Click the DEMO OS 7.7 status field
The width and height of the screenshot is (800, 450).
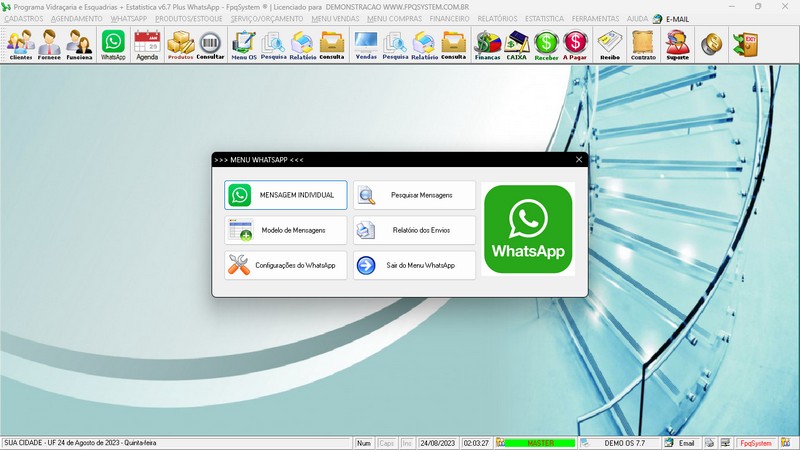(624, 443)
